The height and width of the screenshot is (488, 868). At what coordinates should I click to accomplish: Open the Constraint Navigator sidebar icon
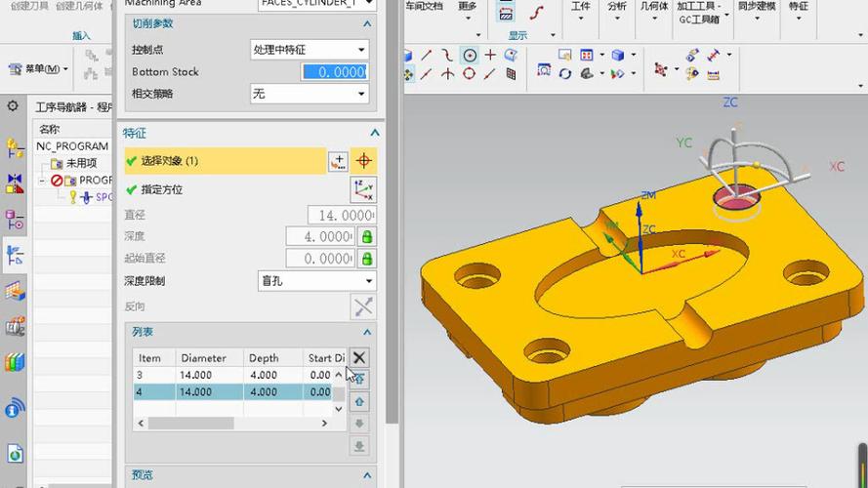coord(15,183)
